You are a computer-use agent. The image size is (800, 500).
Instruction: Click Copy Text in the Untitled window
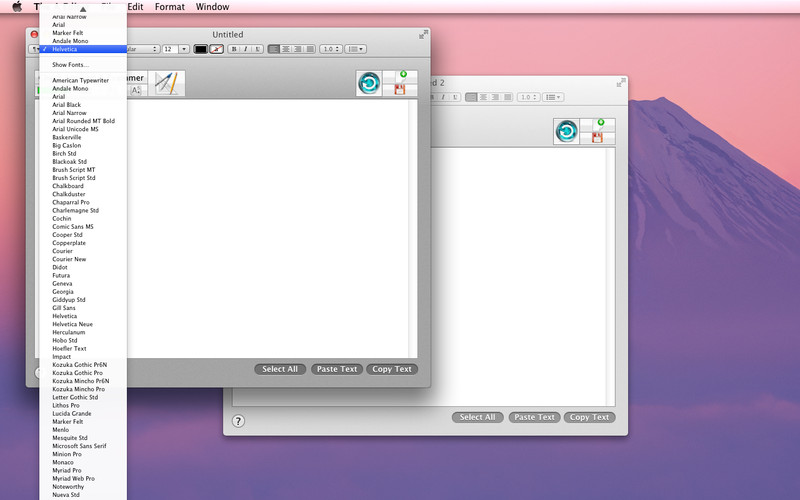392,369
